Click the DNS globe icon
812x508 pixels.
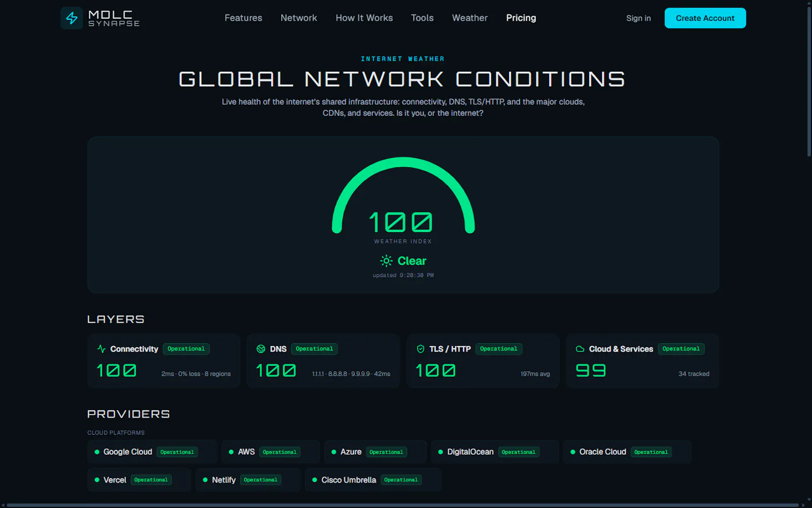point(261,349)
